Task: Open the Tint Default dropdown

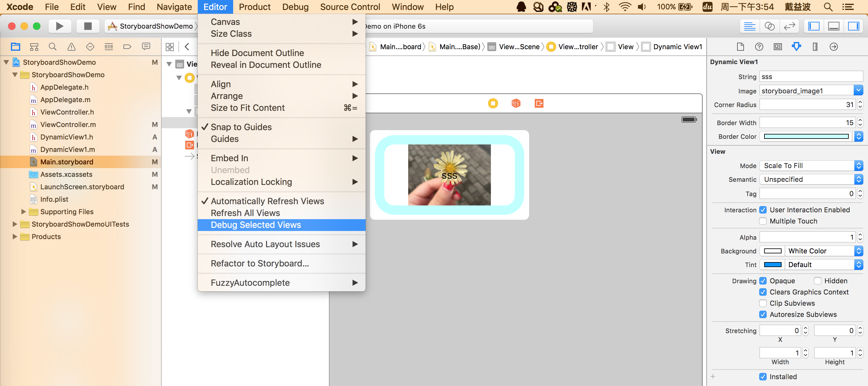Action: 824,265
